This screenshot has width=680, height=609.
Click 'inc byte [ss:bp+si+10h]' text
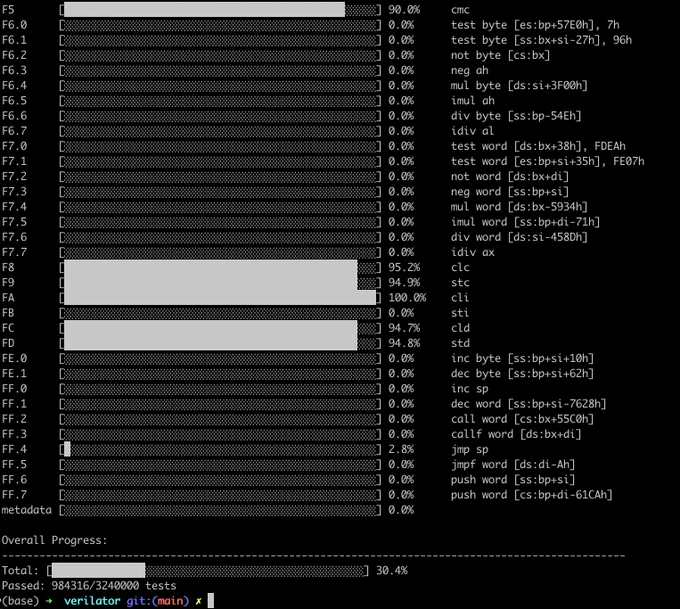pos(523,358)
